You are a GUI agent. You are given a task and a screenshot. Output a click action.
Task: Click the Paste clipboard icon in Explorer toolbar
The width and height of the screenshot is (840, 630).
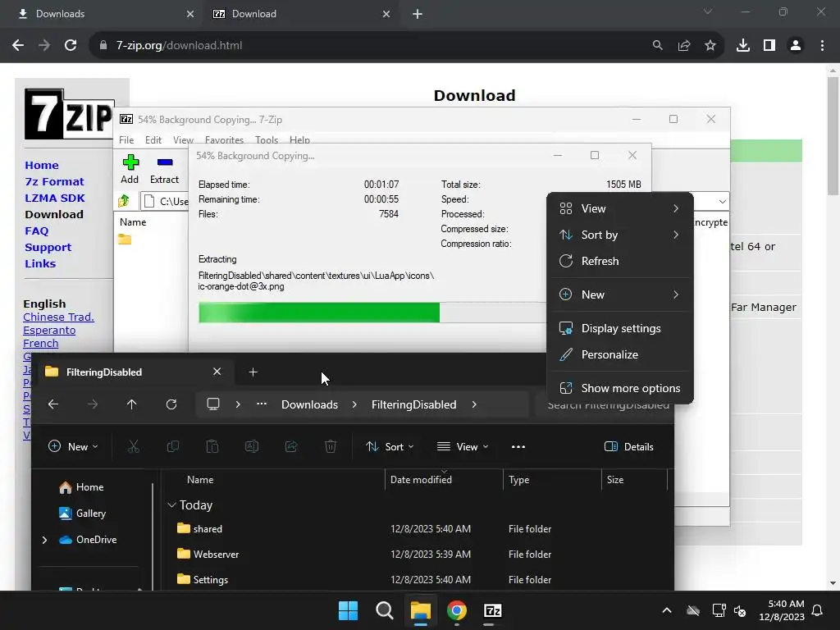[x=212, y=446]
